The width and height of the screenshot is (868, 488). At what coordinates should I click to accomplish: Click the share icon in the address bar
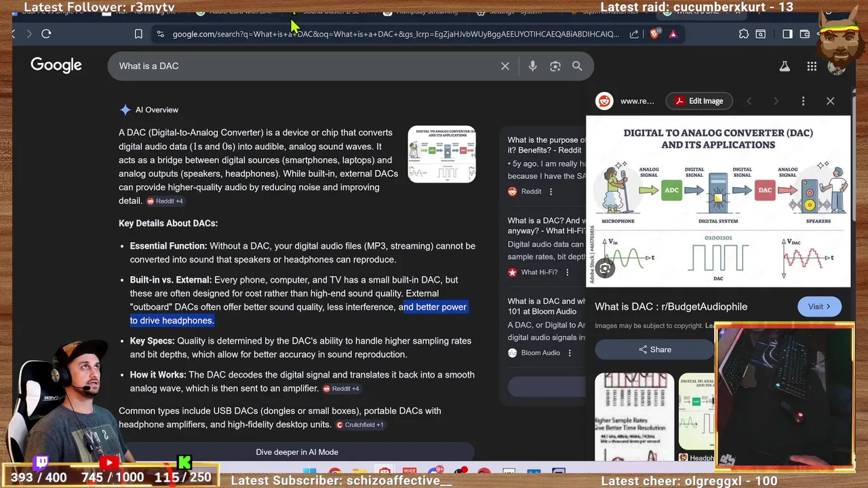click(x=633, y=34)
